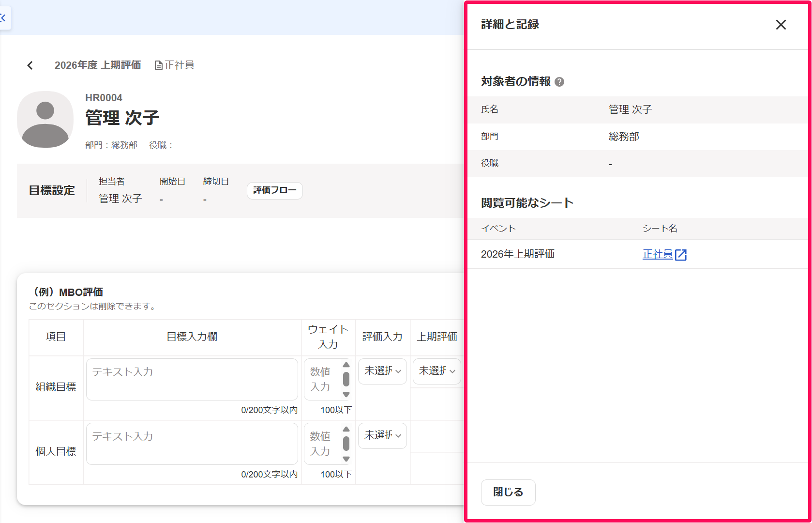Increase 個人目標 weight with up arrow
Image resolution: width=812 pixels, height=523 pixels.
point(346,429)
